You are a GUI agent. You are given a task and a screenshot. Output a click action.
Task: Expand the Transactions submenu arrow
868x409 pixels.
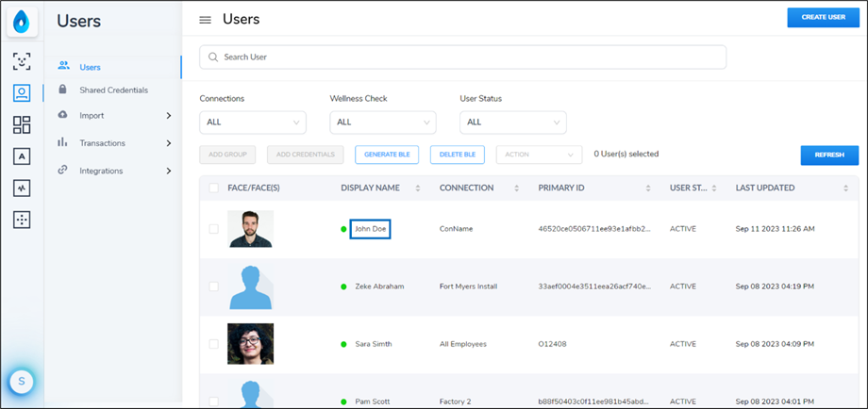click(x=169, y=143)
